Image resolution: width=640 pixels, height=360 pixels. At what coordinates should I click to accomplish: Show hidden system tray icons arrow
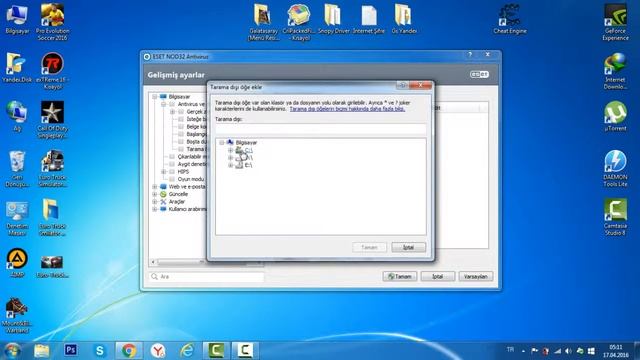coord(523,351)
